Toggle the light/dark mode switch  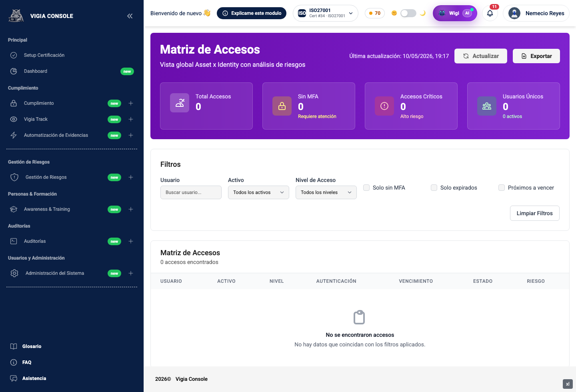(x=408, y=13)
